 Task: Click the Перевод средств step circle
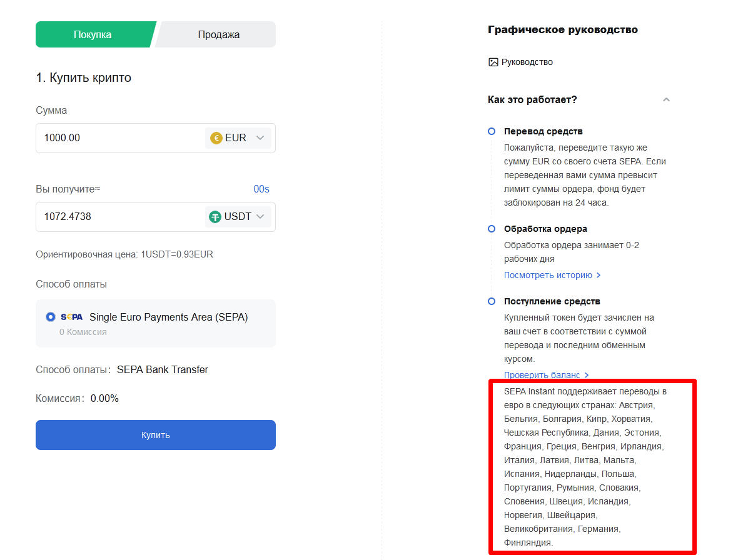(492, 131)
